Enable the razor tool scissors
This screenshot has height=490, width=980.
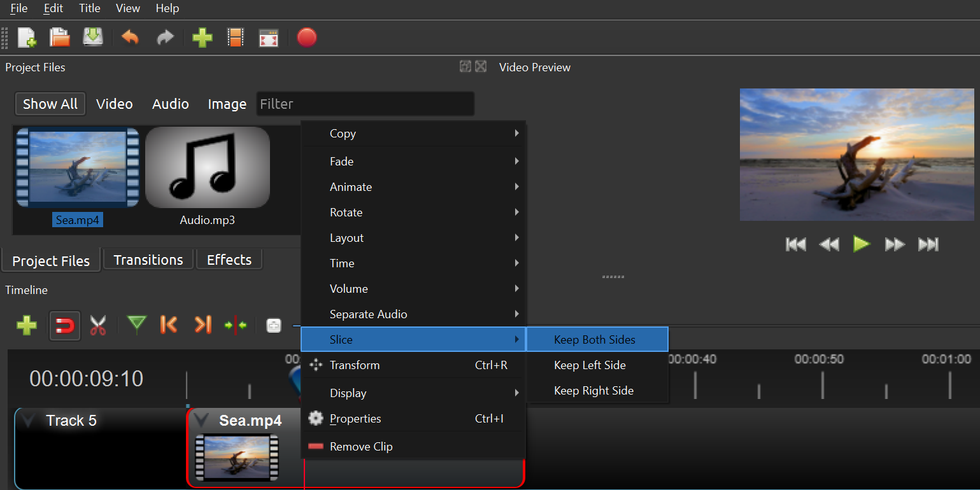98,326
